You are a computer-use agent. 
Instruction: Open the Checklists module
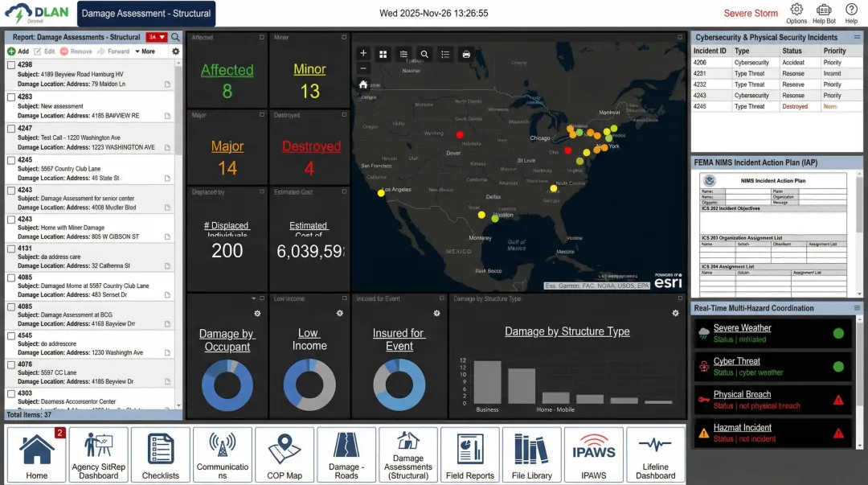point(161,454)
